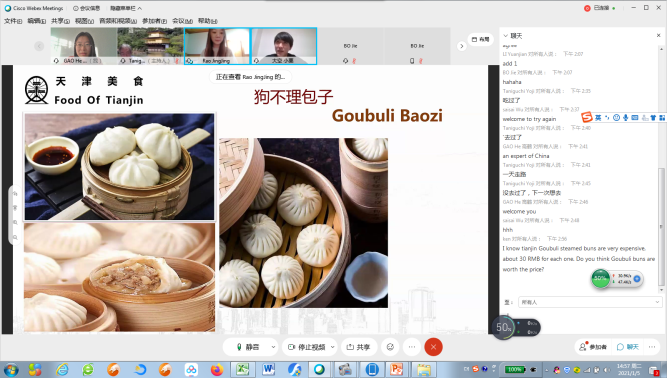
Task: Open more options in meeting controls
Action: pos(412,347)
